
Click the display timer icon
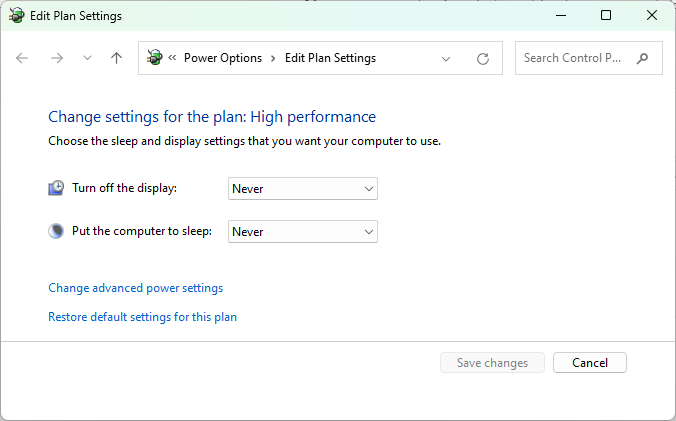coord(56,188)
